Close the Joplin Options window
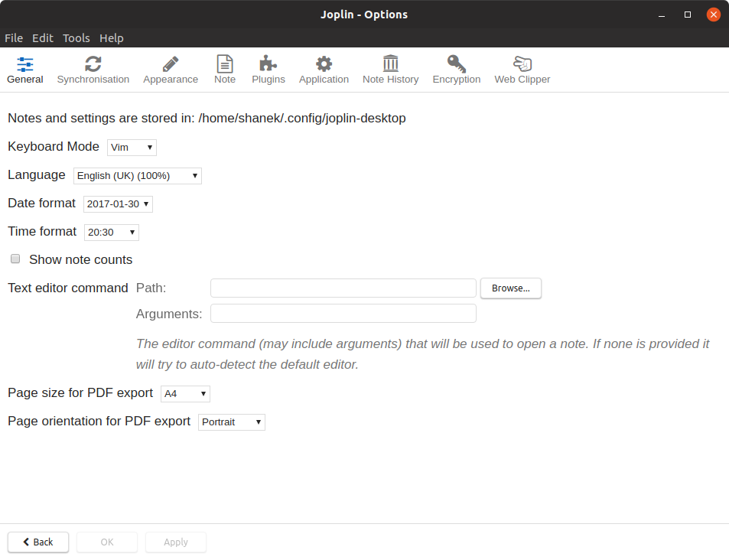Image resolution: width=729 pixels, height=560 pixels. [713, 15]
